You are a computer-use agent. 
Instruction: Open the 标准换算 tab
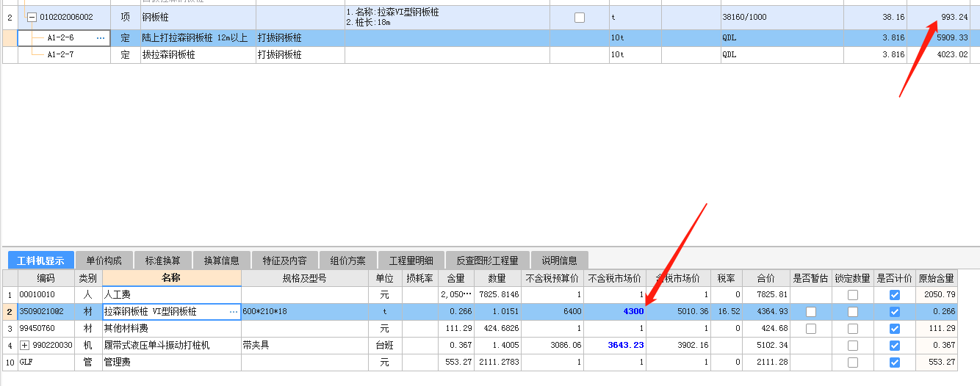[163, 261]
